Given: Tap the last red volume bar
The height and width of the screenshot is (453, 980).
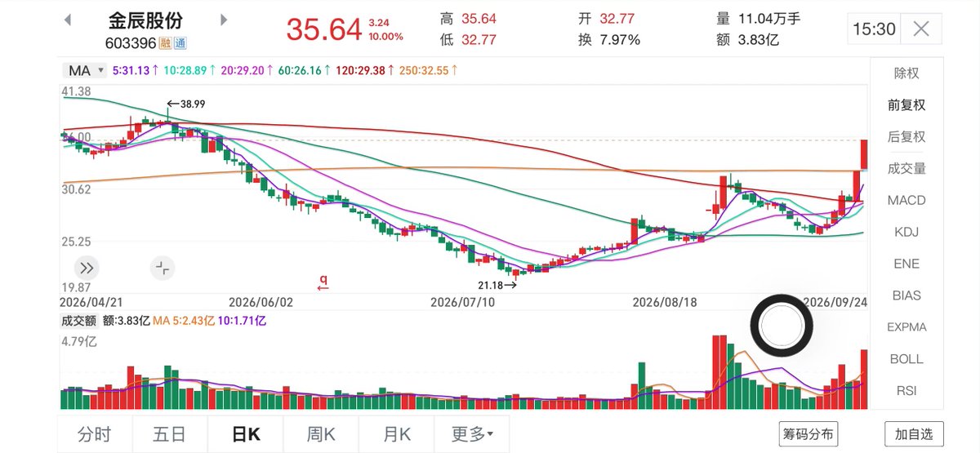Looking at the screenshot, I should coord(863,379).
